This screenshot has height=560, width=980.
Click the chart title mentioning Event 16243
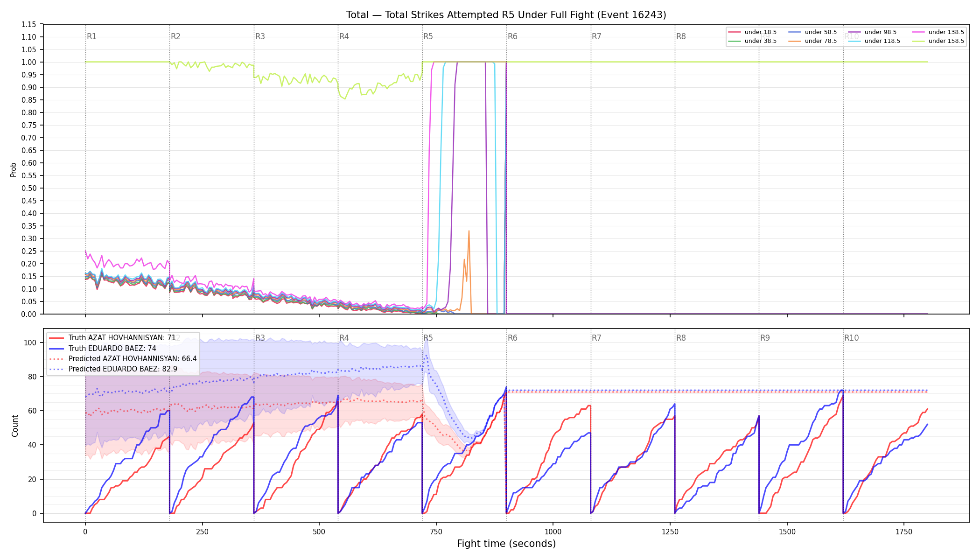click(x=506, y=15)
